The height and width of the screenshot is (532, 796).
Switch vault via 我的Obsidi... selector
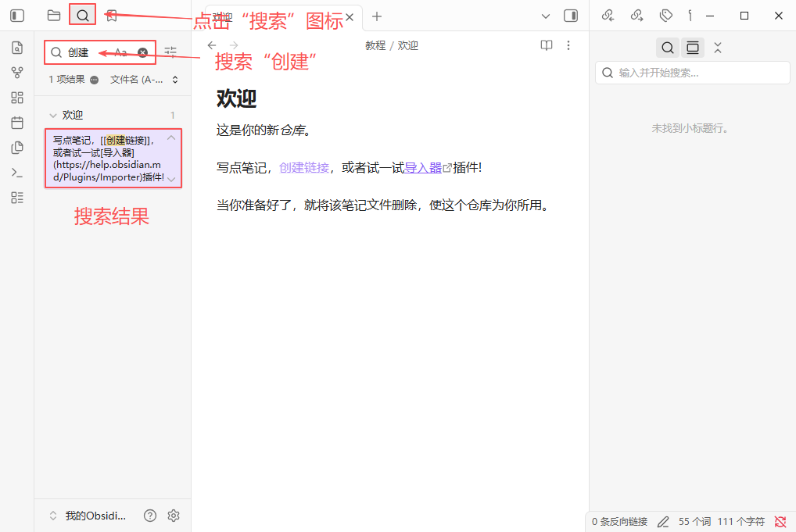[88, 516]
